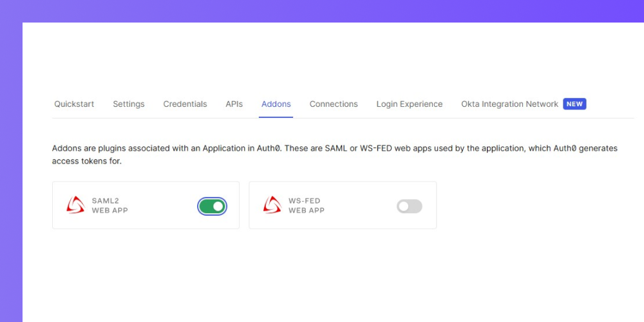Switch to Login Experience tab
Image resolution: width=644 pixels, height=322 pixels.
point(410,104)
